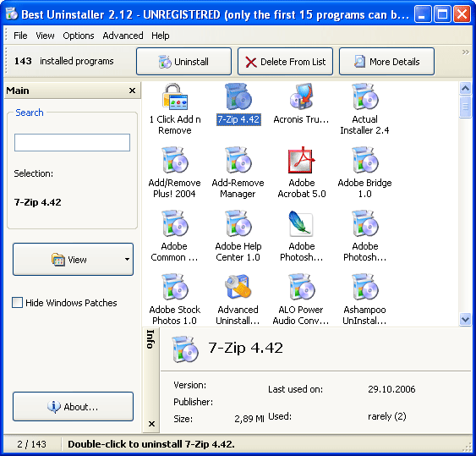Select the Adobe Help Center 1.0 icon

coord(238,223)
